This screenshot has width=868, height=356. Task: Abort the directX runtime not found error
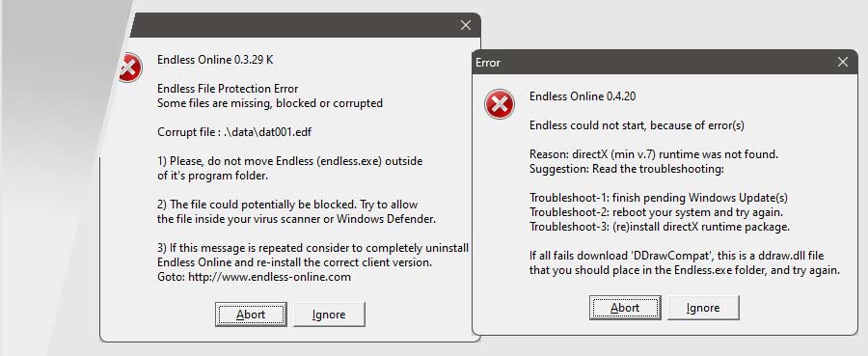[x=625, y=308]
